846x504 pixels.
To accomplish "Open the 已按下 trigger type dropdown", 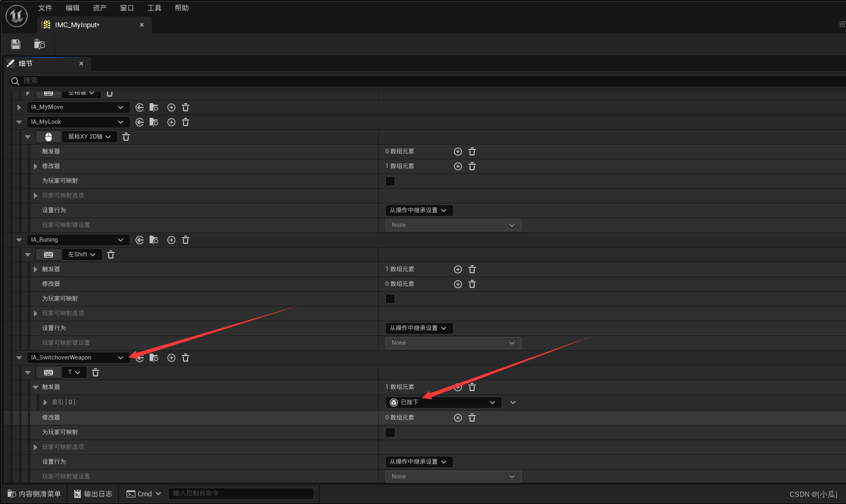I will (443, 403).
